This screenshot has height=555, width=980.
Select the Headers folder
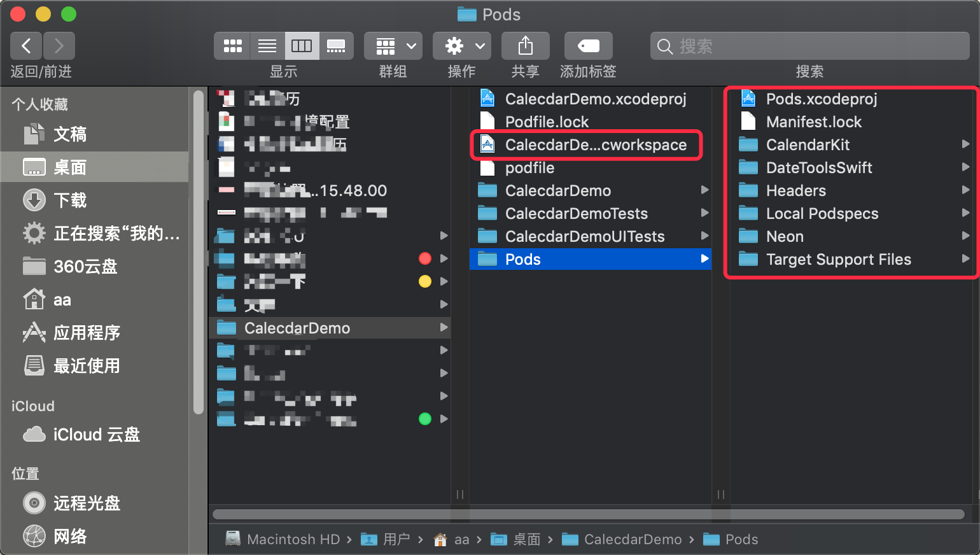point(852,190)
